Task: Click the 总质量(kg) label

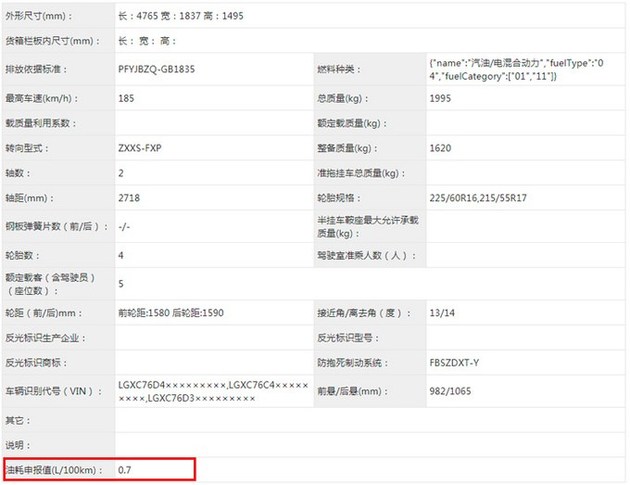Action: (x=343, y=98)
